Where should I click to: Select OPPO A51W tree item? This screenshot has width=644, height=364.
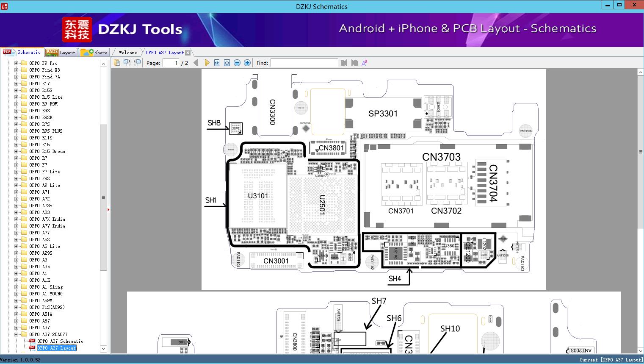[x=41, y=314]
